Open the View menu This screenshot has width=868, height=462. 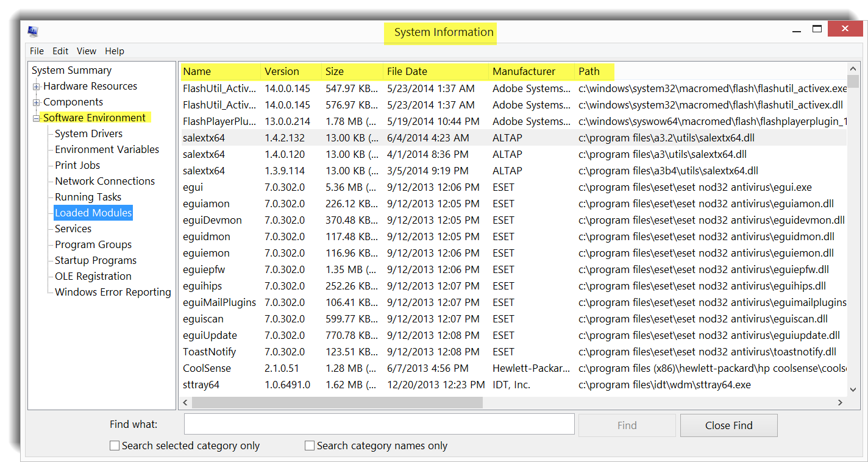(86, 51)
